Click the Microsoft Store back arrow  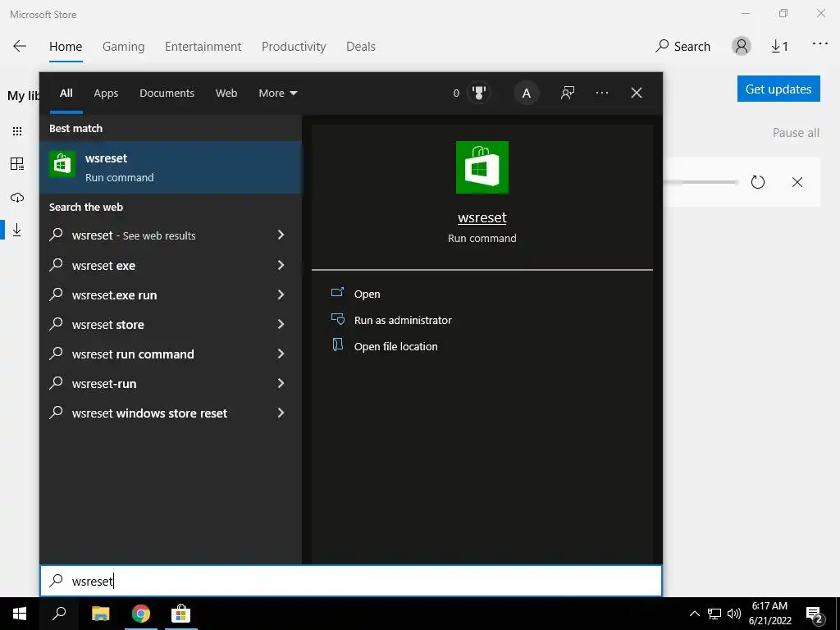(x=20, y=47)
